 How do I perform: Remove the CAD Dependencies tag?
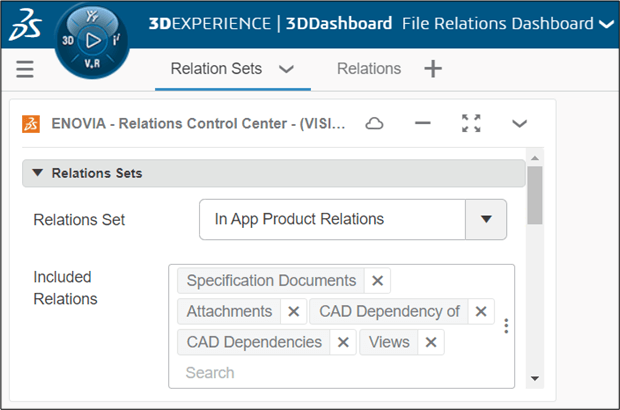tap(343, 342)
